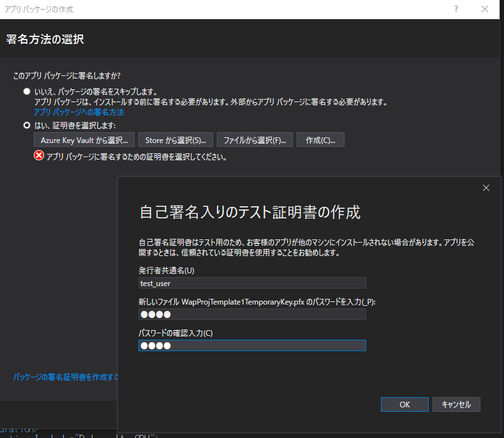Viewport: 504px width, 438px height.
Task: Click the '作成(C)...' button
Action: click(x=320, y=140)
